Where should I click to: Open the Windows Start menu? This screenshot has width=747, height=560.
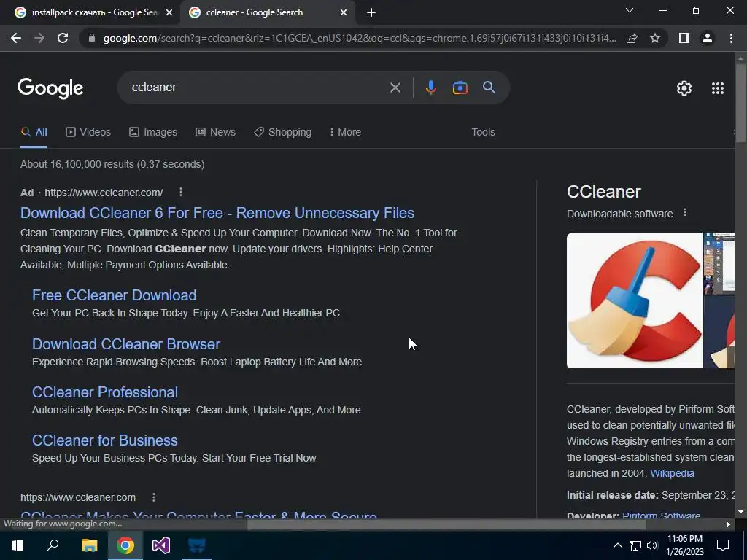pos(18,545)
